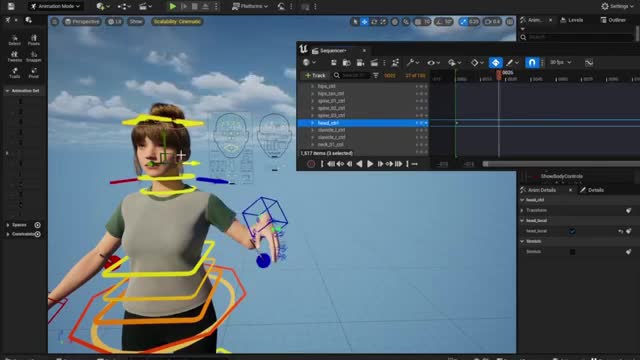640x360 pixels.
Task: Open the Trails tool
Action: coord(15,73)
